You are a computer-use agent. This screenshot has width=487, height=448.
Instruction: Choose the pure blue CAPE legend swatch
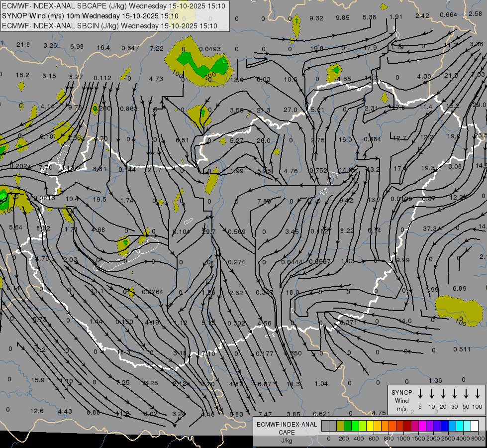[444, 426]
